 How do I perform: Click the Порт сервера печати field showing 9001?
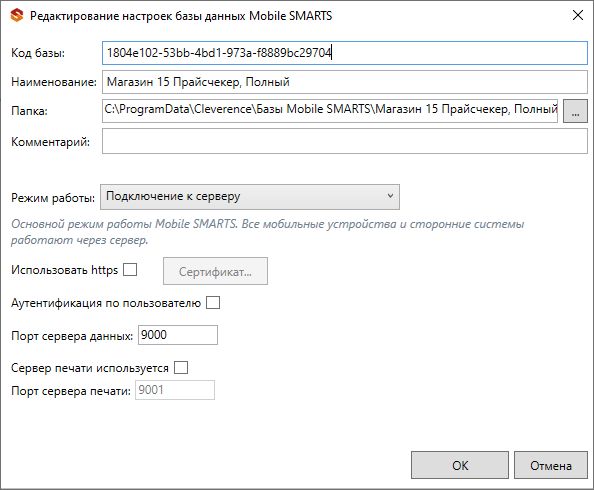[x=175, y=390]
